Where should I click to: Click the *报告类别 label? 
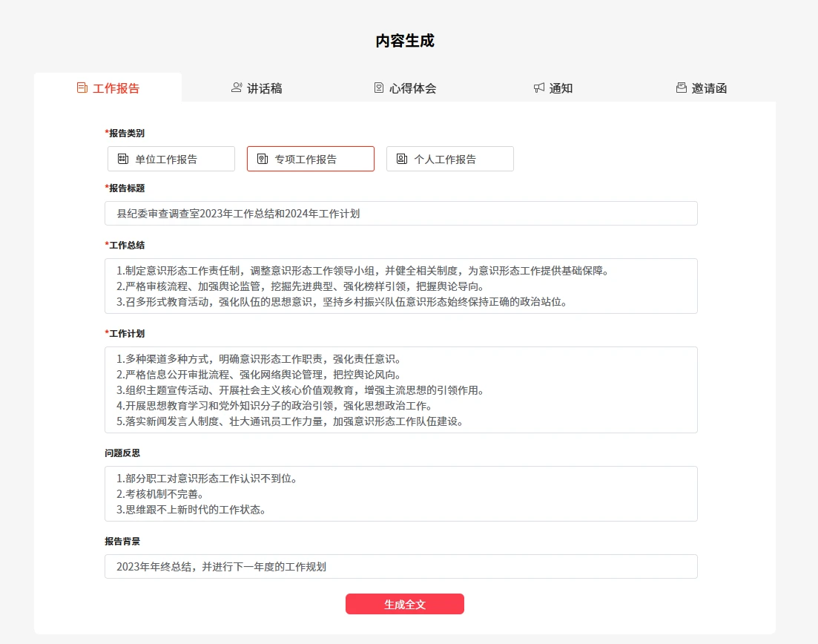[x=125, y=133]
